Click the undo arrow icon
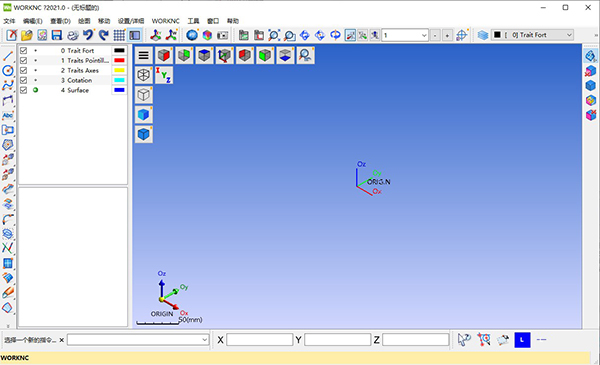600x365 pixels. point(88,35)
